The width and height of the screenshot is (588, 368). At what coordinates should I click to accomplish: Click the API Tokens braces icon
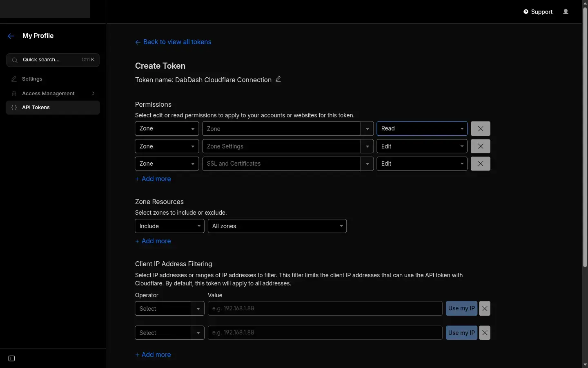pos(13,108)
